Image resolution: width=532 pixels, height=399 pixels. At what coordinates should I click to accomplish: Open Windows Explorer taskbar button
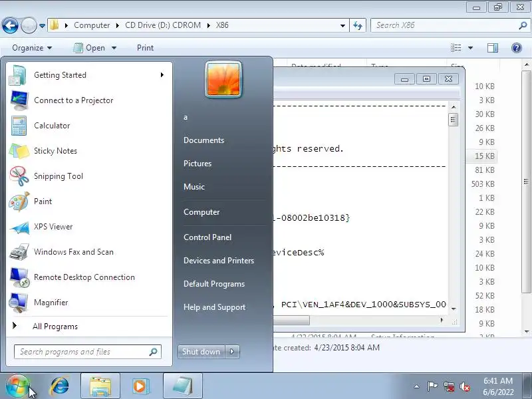pyautogui.click(x=100, y=386)
